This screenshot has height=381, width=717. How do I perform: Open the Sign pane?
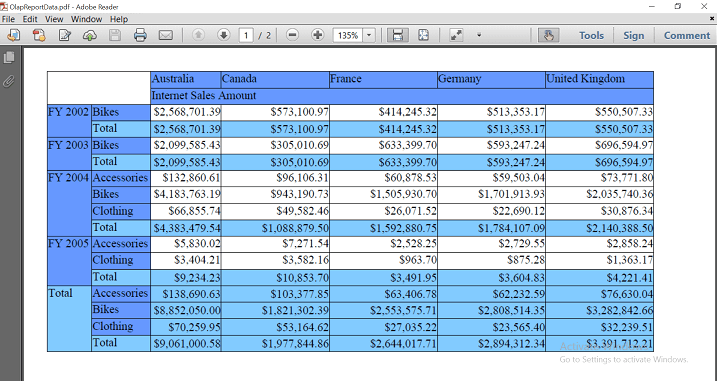[x=633, y=35]
